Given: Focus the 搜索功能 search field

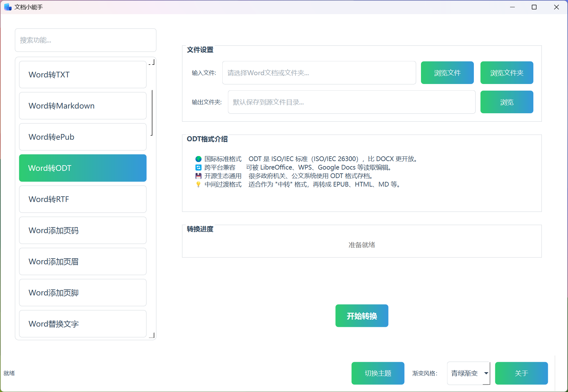Looking at the screenshot, I should (86, 40).
